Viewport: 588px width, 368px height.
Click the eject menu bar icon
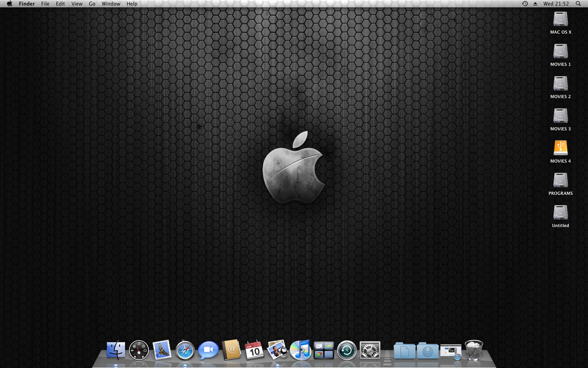pyautogui.click(x=535, y=4)
